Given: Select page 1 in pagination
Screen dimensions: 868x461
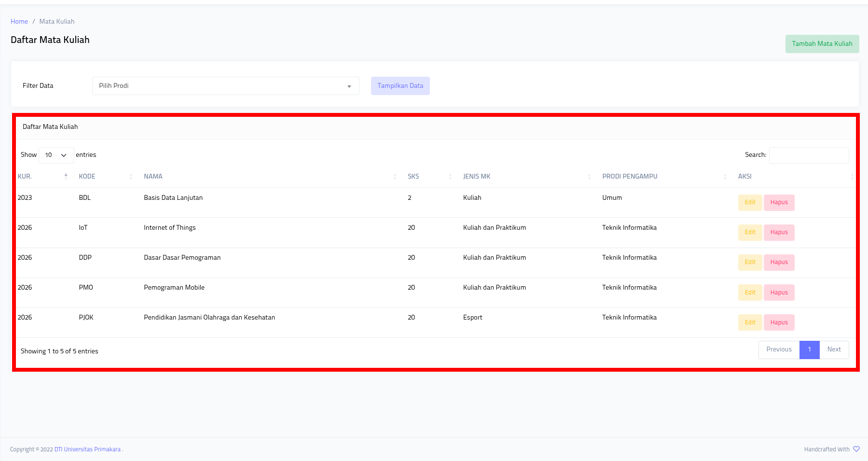Looking at the screenshot, I should pyautogui.click(x=809, y=350).
